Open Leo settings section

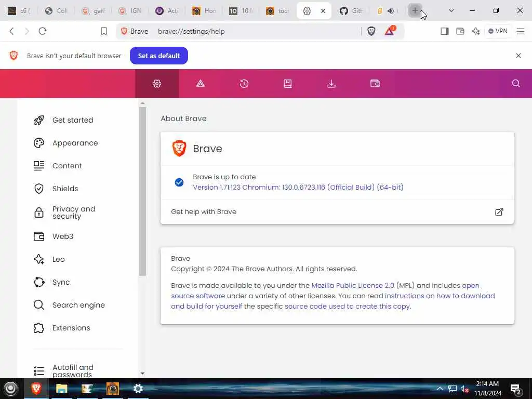point(58,259)
